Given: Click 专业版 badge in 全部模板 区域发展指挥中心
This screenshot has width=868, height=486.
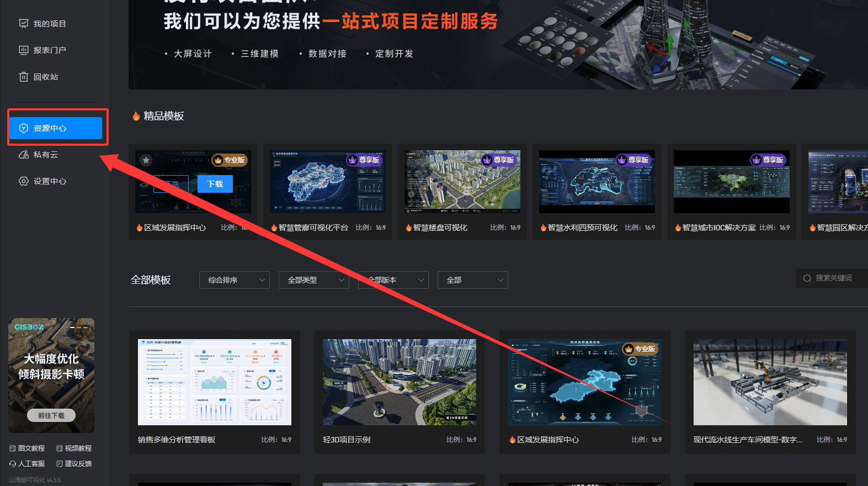Looking at the screenshot, I should click(640, 349).
